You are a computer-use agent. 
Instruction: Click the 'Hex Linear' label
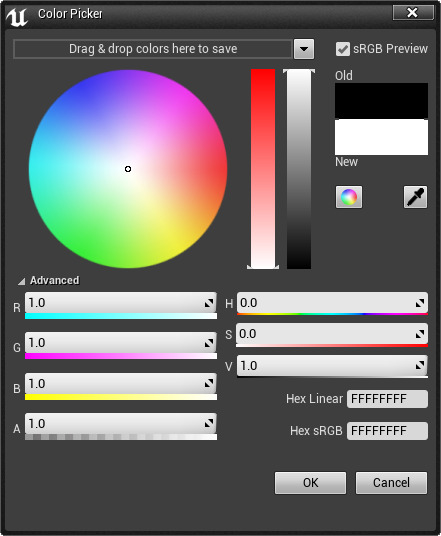point(315,399)
